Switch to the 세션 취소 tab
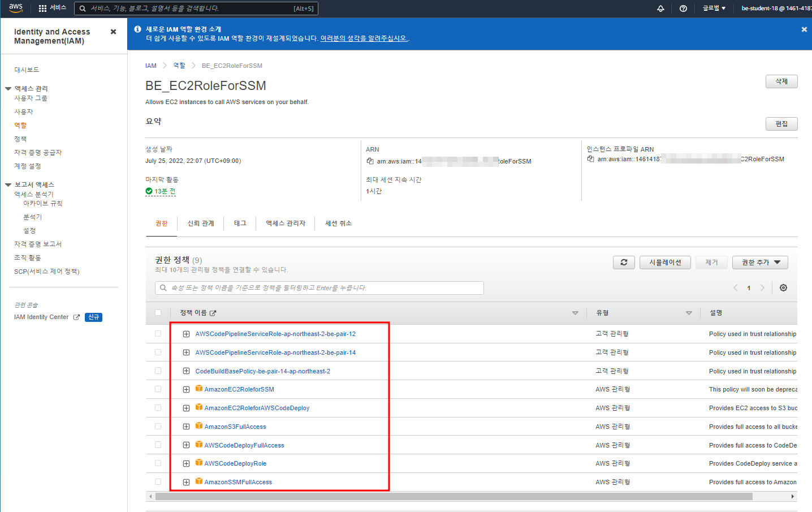812x512 pixels. [x=338, y=223]
